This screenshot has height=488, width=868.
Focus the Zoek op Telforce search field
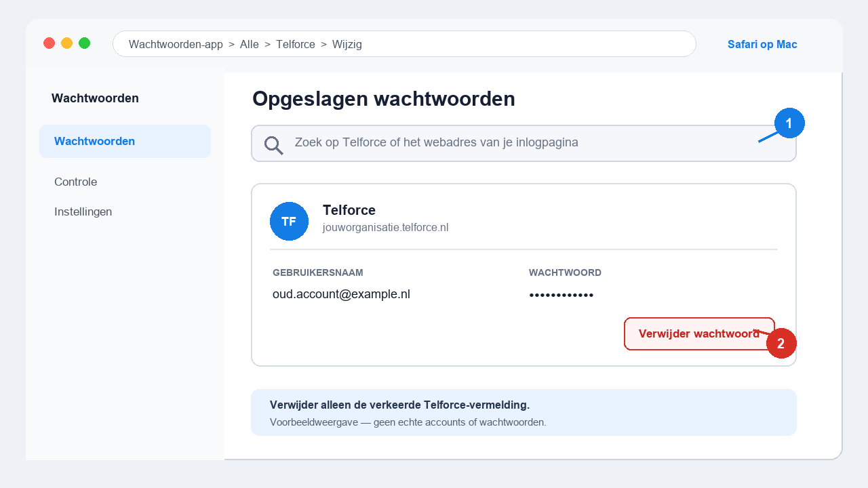tap(524, 143)
